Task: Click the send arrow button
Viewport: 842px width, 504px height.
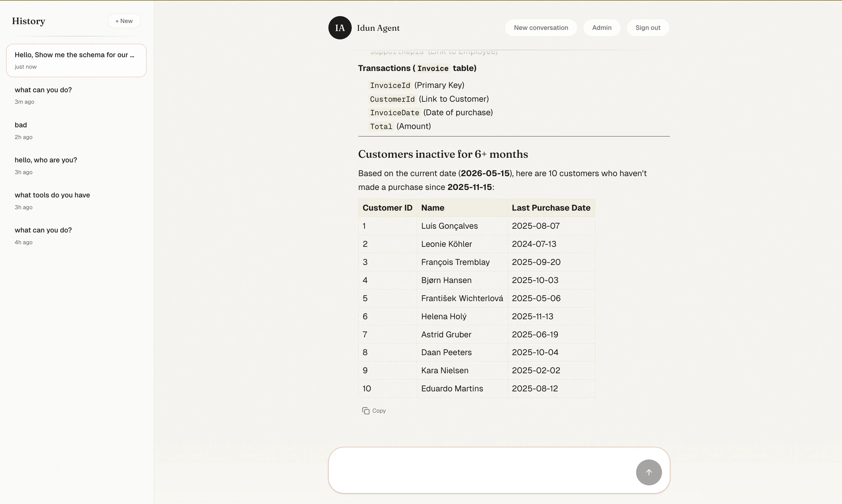Action: tap(649, 472)
